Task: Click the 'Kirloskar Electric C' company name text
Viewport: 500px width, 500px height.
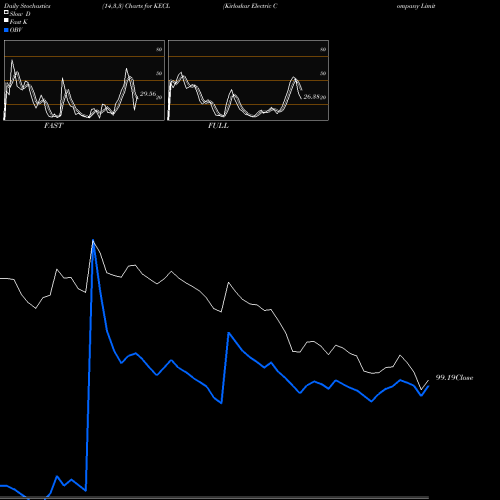Action: pyautogui.click(x=250, y=6)
